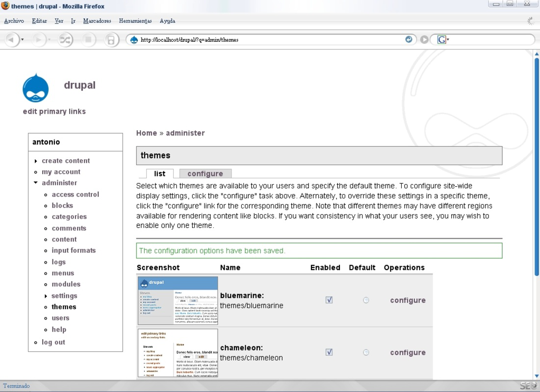Open the Herramientas menu
Screen dimensions: 540x392
[x=135, y=21]
